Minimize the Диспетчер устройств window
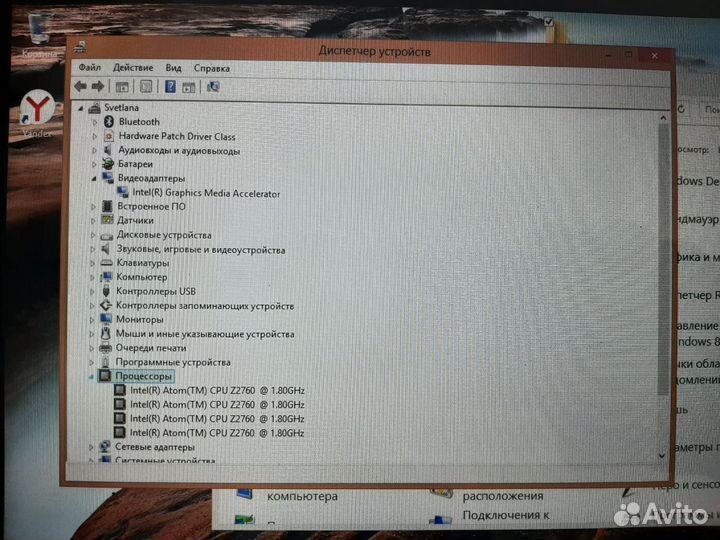The height and width of the screenshot is (540, 720). tap(609, 54)
